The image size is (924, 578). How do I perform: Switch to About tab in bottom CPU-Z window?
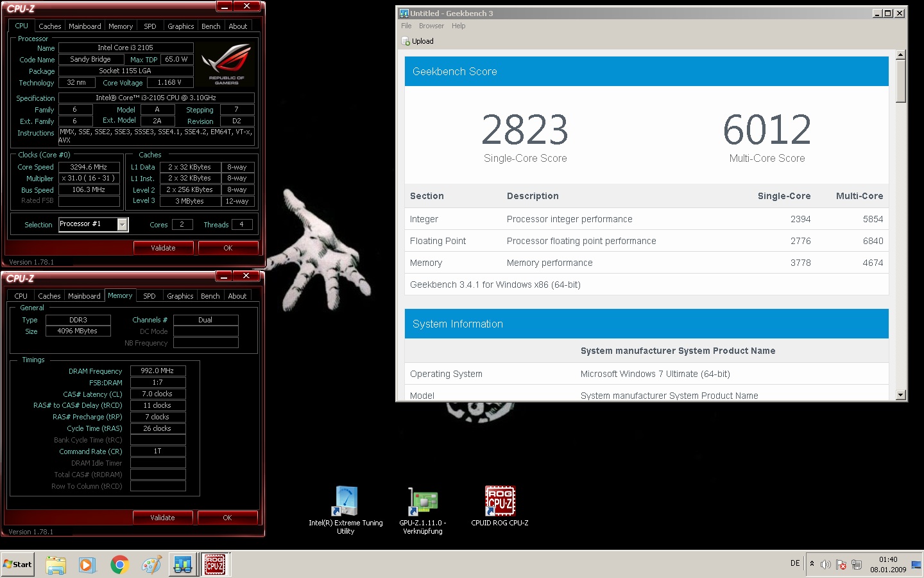point(237,296)
